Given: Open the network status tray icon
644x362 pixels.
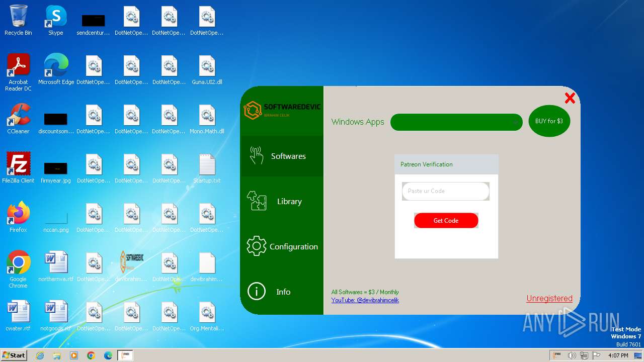Looking at the screenshot, I should (x=584, y=355).
